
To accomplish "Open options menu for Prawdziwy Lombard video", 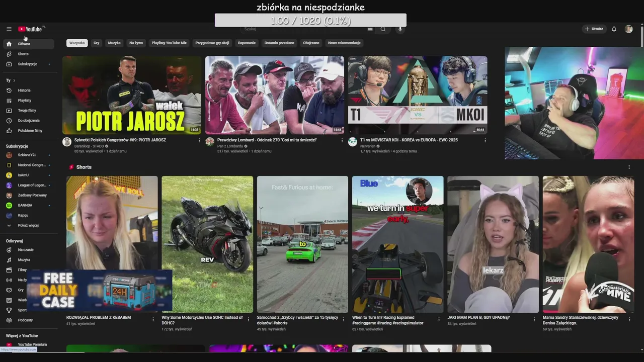I will pyautogui.click(x=342, y=140).
